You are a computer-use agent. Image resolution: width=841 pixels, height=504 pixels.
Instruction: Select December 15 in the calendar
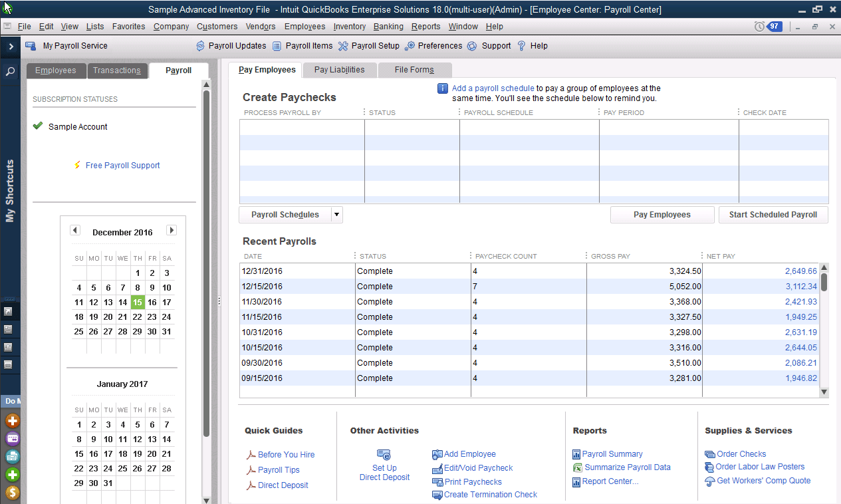138,303
